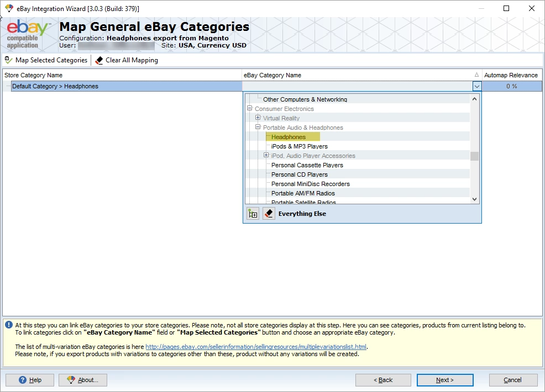Sort by eBay Category Name column
The image size is (545, 392).
point(362,75)
